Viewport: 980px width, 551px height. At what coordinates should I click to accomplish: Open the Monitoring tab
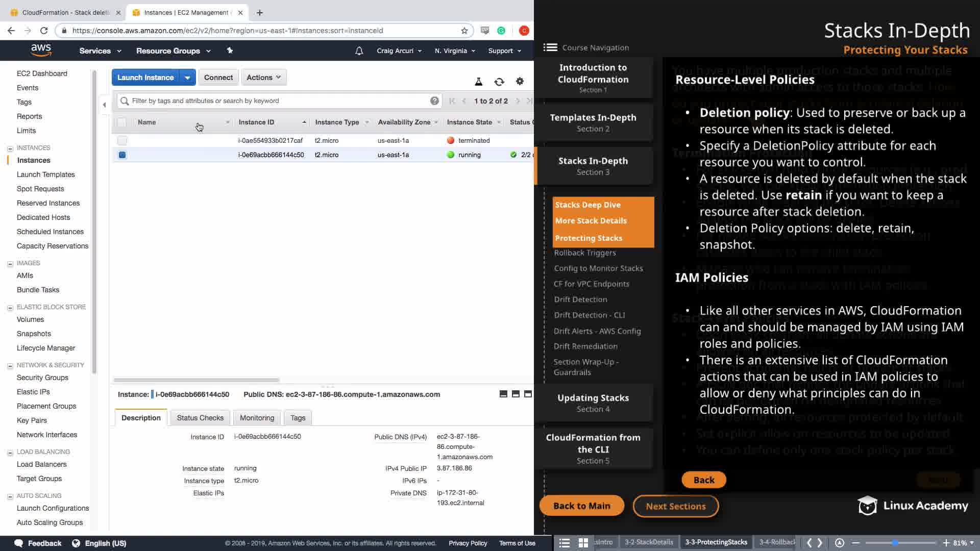coord(257,418)
